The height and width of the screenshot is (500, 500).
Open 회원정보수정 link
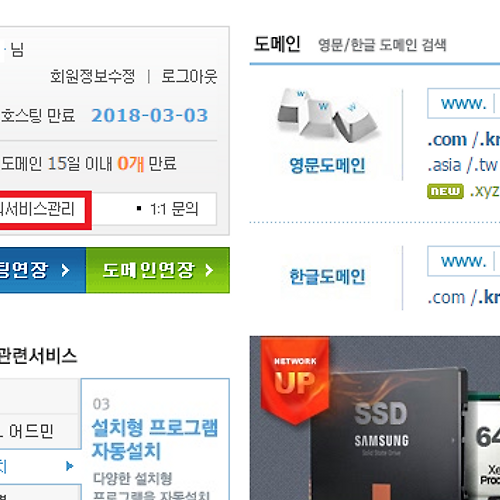pos(93,76)
